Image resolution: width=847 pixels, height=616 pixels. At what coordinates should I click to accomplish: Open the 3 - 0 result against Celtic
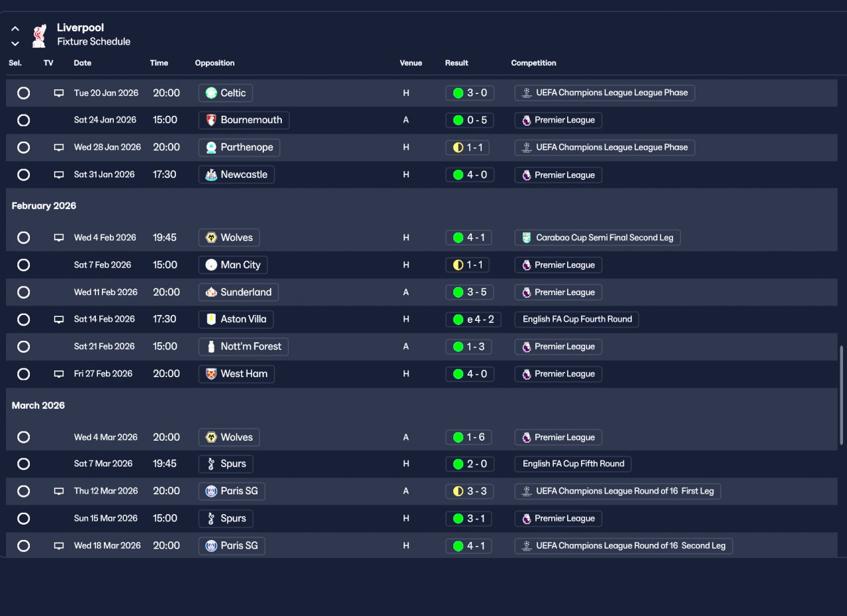click(x=470, y=93)
